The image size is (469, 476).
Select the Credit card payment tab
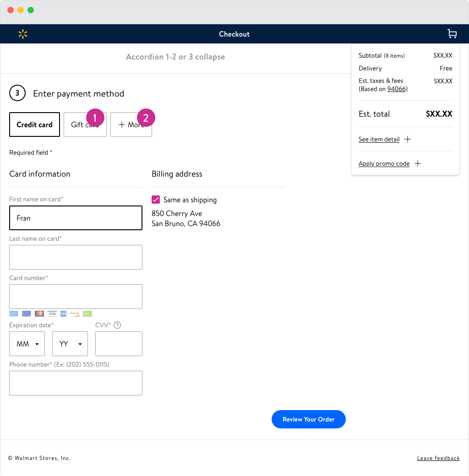[x=34, y=124]
